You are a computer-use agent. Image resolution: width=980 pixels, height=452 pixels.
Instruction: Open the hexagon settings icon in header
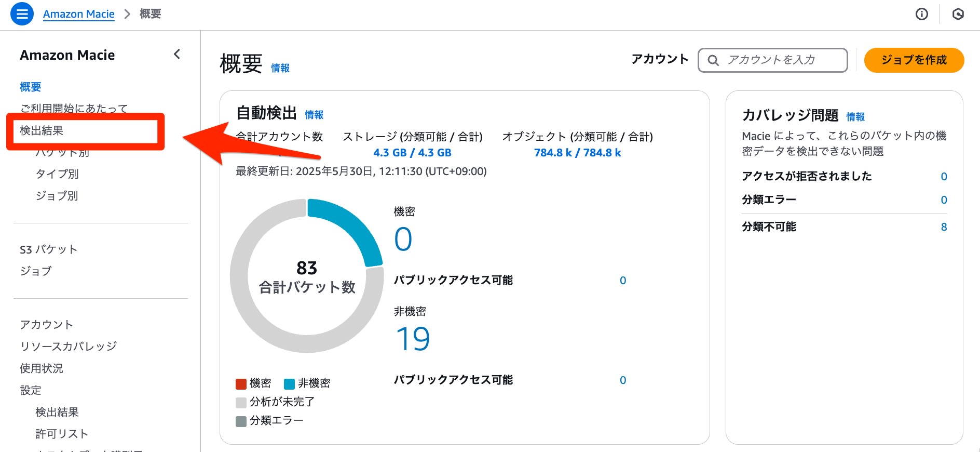click(958, 14)
